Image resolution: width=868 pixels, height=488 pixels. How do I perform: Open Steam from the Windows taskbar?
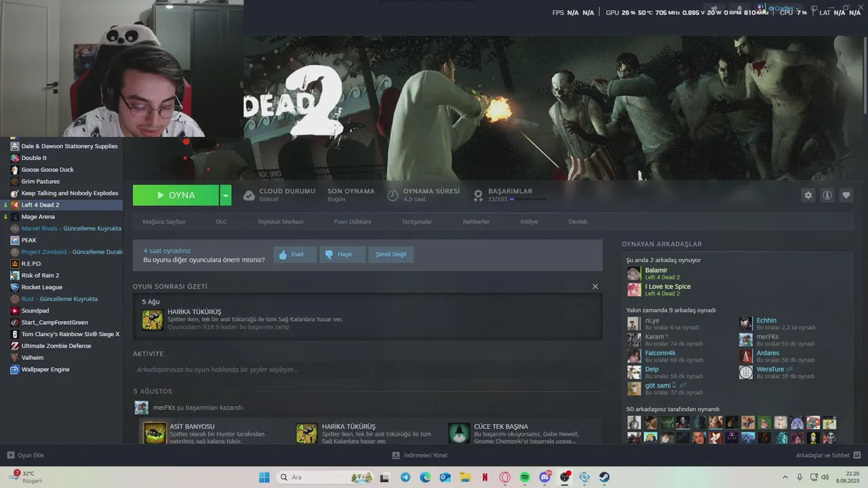click(x=604, y=477)
